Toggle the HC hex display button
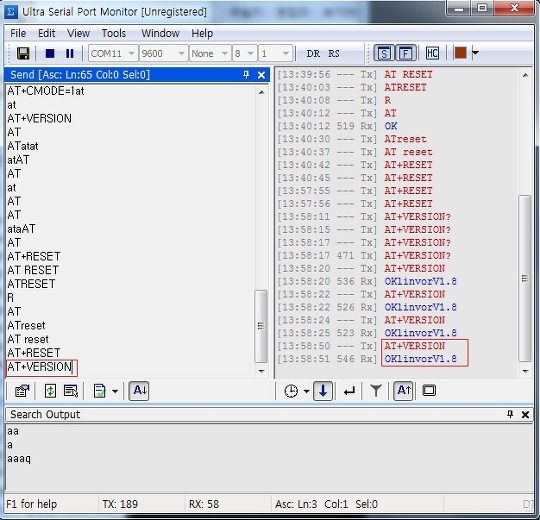Screen dimensions: 540x520 coord(432,53)
